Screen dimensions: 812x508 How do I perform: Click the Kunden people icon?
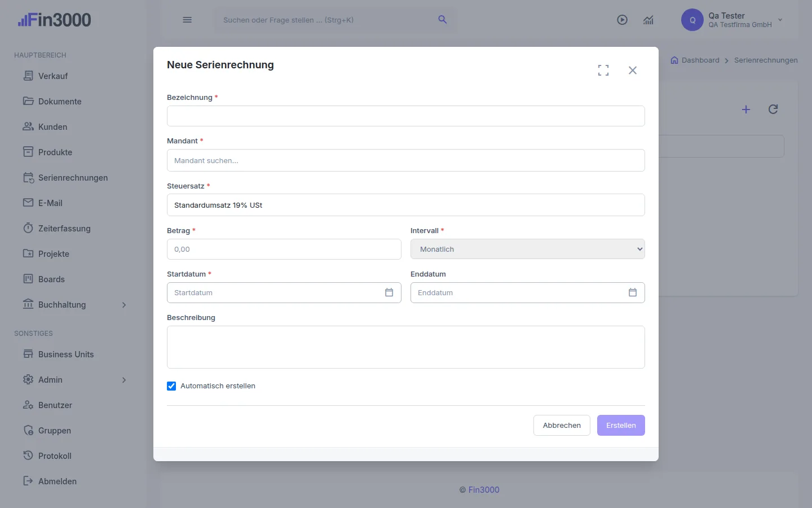click(28, 126)
